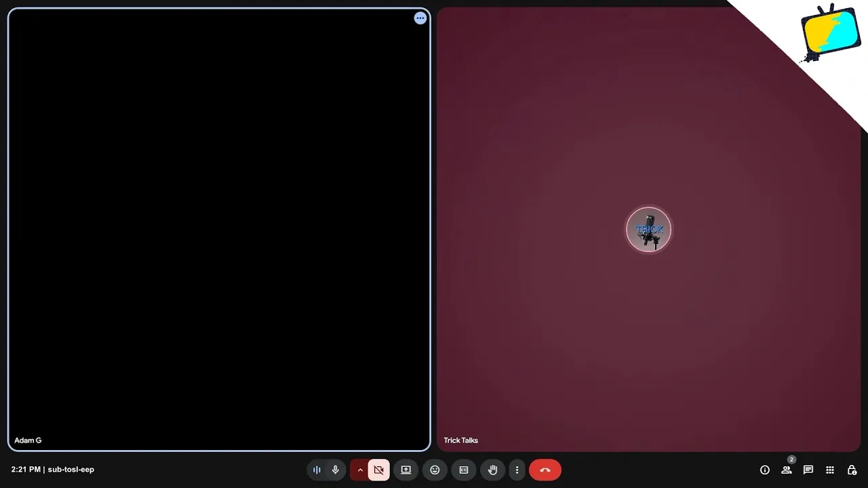Image resolution: width=868 pixels, height=488 pixels.
Task: Click the 2:21 PM time display
Action: [x=26, y=469]
